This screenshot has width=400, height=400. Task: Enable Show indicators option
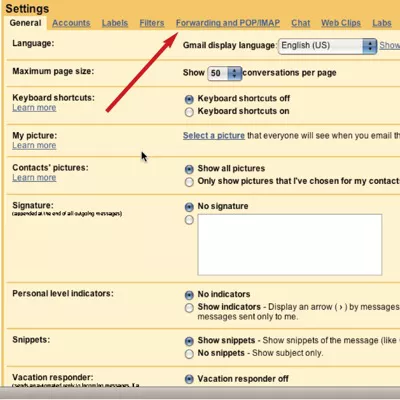point(189,308)
